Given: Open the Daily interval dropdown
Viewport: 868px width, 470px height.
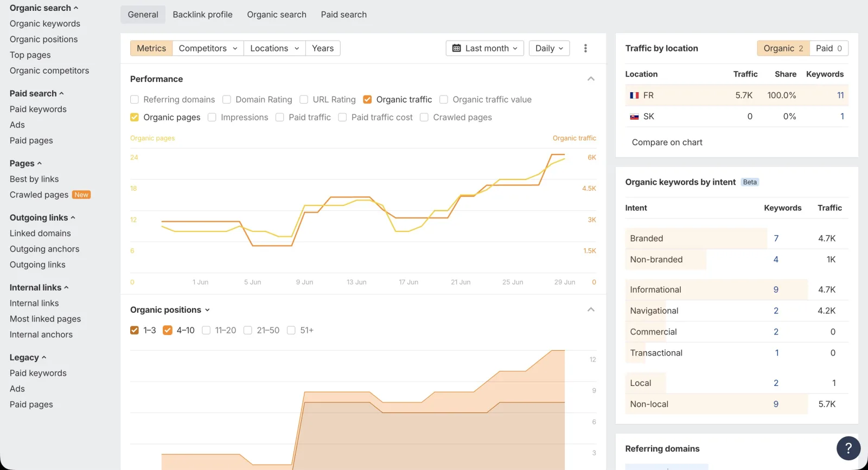Looking at the screenshot, I should [x=549, y=48].
